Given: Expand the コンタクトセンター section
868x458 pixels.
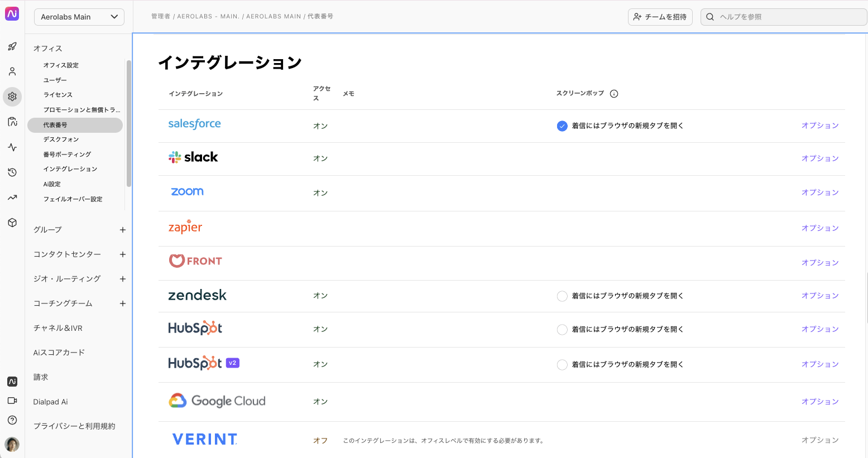Looking at the screenshot, I should [x=123, y=254].
